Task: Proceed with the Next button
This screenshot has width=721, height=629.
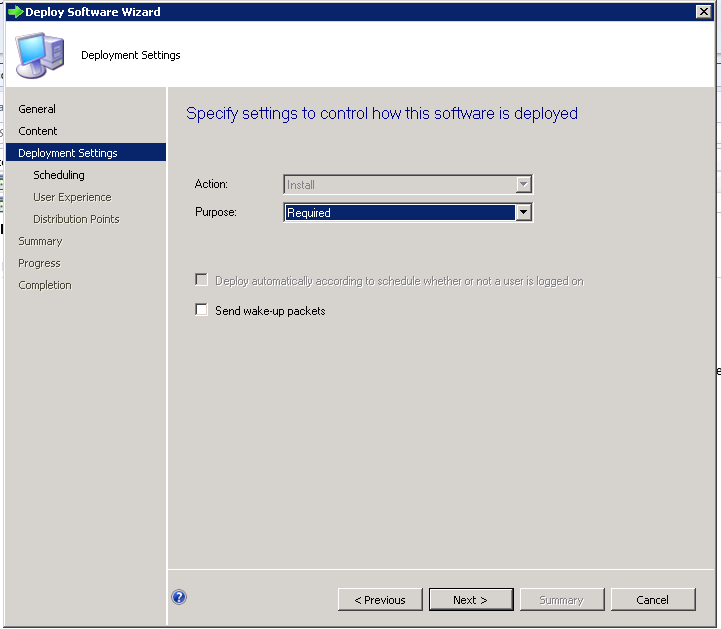Action: tap(471, 600)
